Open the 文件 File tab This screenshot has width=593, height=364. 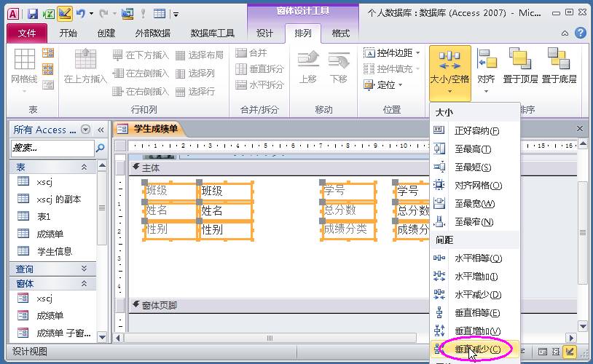click(x=27, y=33)
